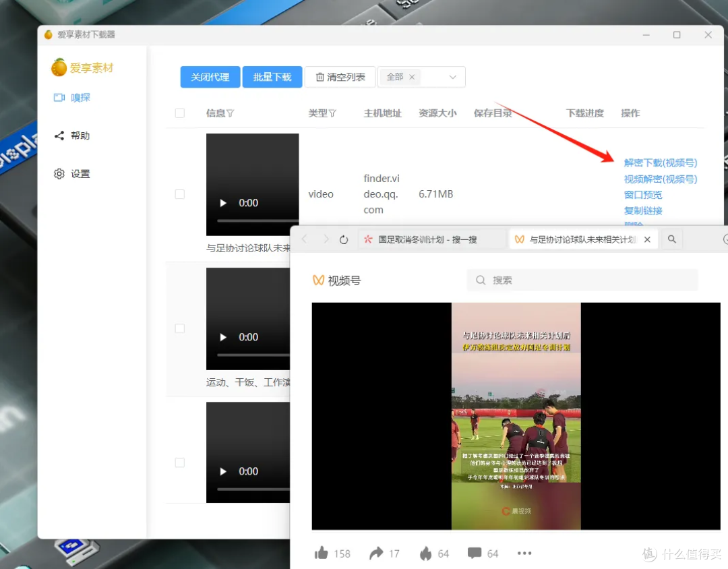Screen dimensions: 728x569
Task: Open the 嗅探 sniffing page in sidebar
Action: coord(72,98)
